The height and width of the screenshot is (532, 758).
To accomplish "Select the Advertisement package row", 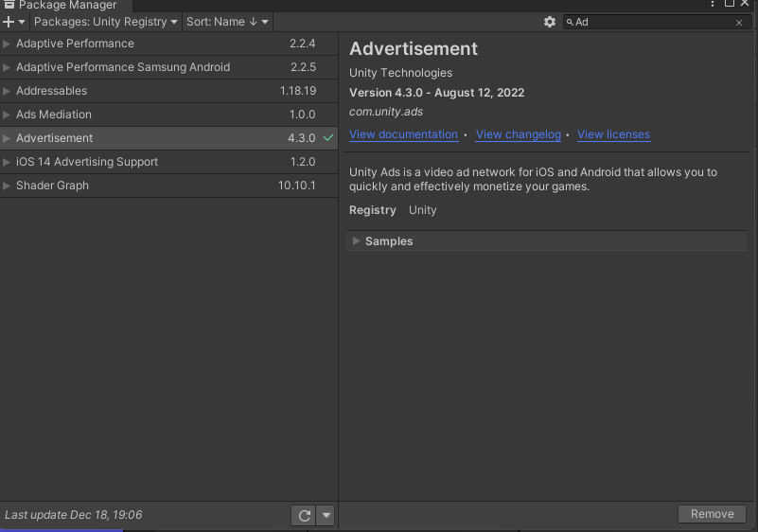I will pos(168,138).
